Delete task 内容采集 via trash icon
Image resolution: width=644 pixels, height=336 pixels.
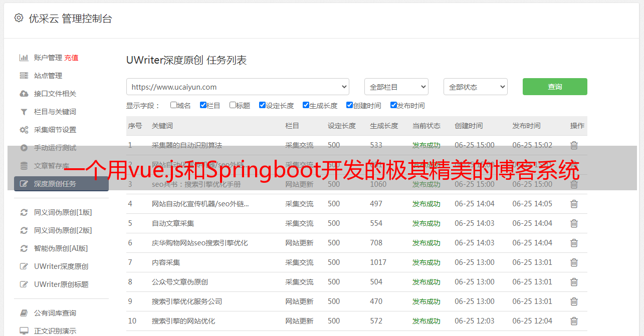click(x=574, y=262)
